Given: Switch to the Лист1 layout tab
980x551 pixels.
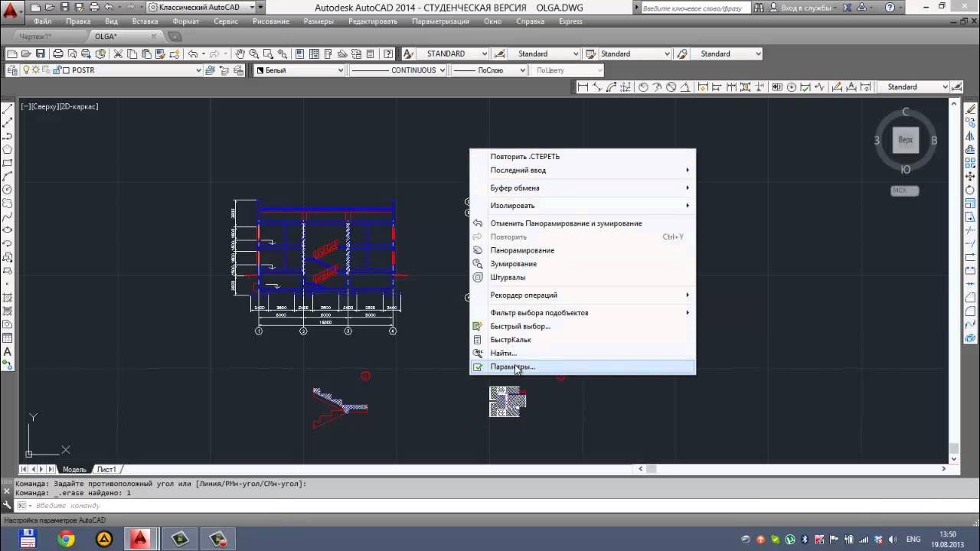Looking at the screenshot, I should tap(106, 469).
